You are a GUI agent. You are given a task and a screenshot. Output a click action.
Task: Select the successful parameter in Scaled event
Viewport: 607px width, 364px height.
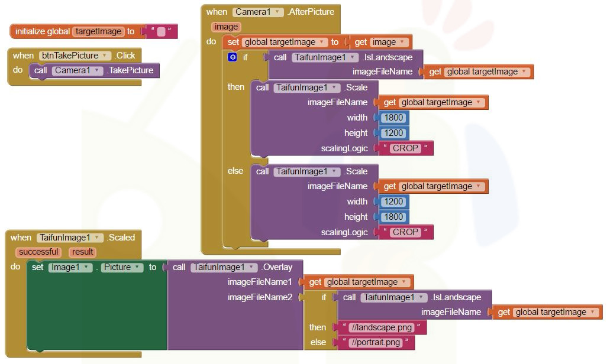[38, 252]
